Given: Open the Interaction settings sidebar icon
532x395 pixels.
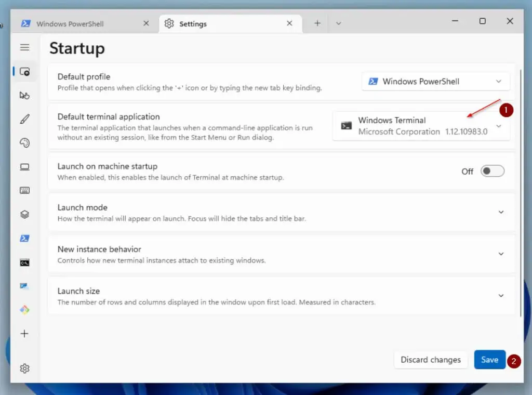Looking at the screenshot, I should tap(24, 95).
